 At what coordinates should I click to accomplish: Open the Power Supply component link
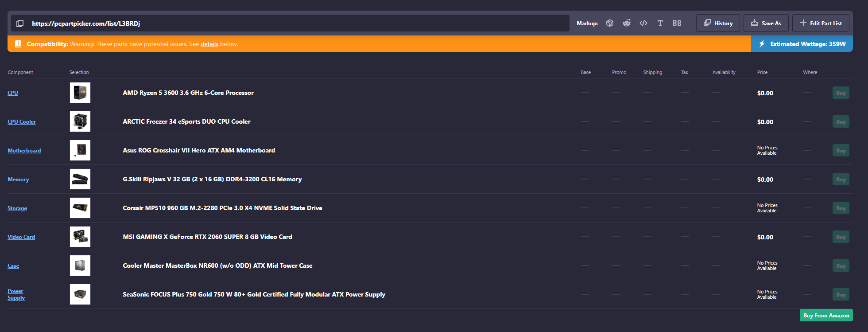point(16,294)
